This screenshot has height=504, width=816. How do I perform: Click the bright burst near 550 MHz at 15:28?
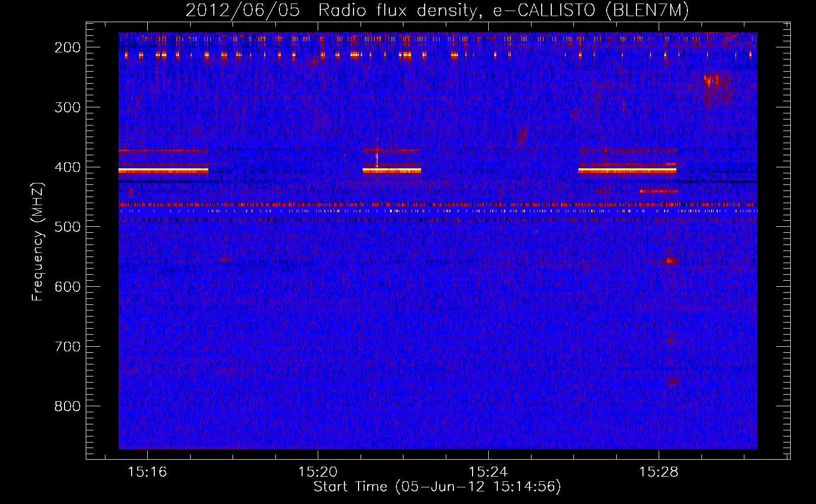[670, 261]
